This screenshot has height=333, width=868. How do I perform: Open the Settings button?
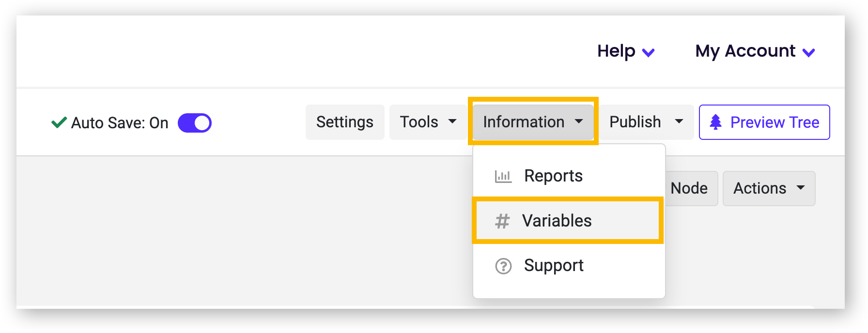tap(345, 122)
